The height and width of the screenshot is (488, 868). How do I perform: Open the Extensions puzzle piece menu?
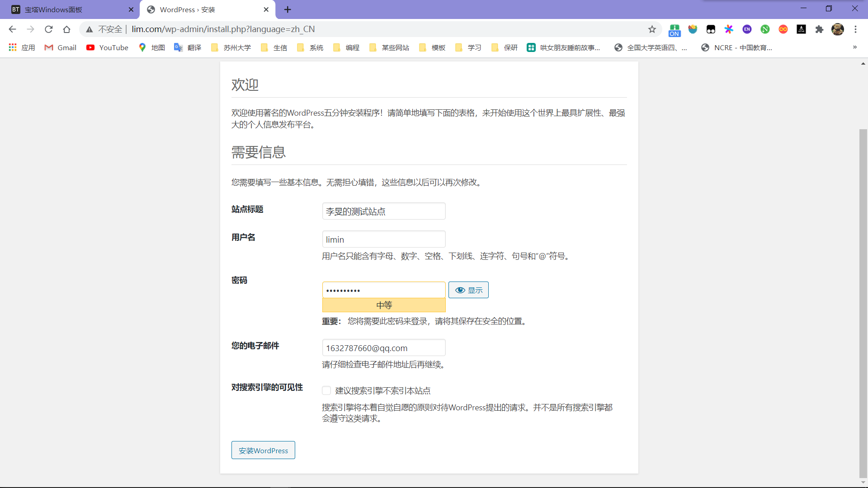819,29
